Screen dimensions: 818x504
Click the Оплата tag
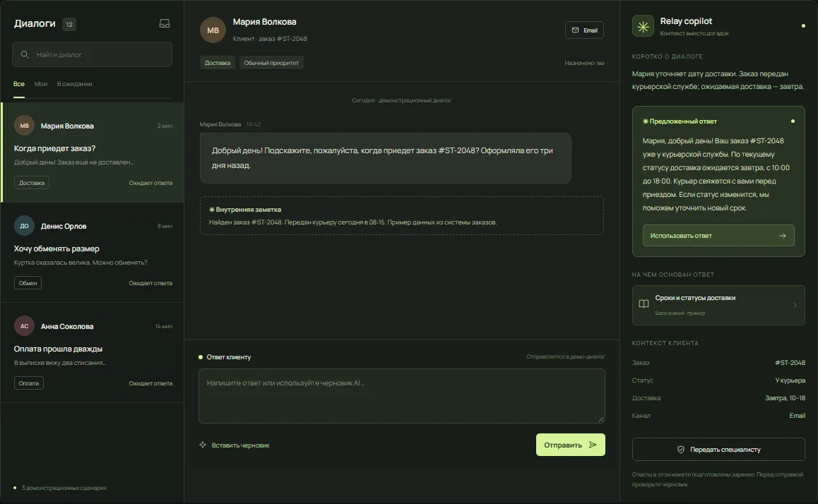[x=29, y=383]
